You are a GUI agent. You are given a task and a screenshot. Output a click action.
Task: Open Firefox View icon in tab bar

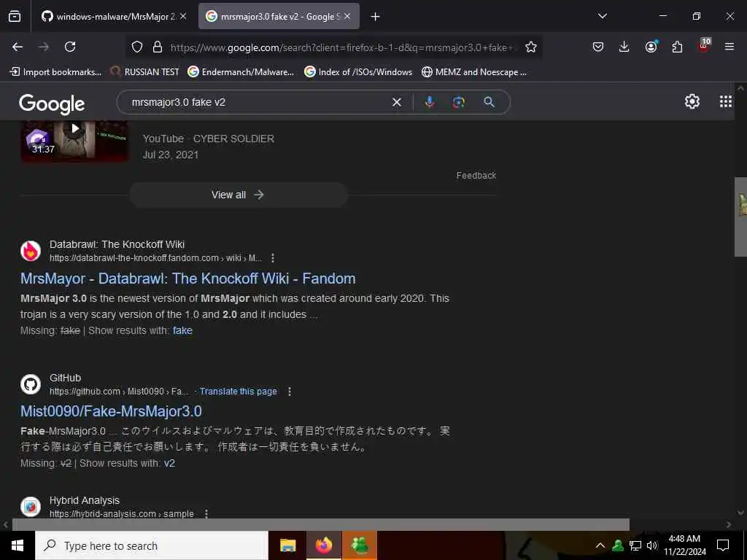click(15, 17)
